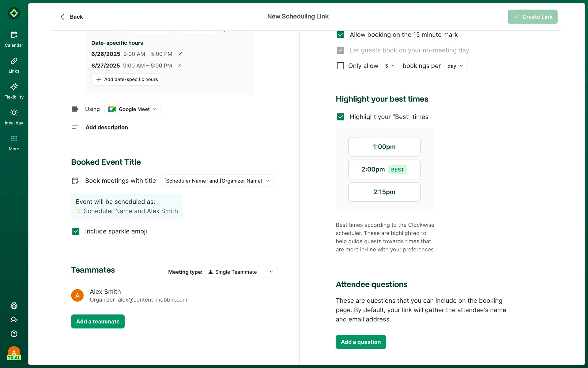Open the Flexibility section
Image resolution: width=588 pixels, height=368 pixels.
14,91
